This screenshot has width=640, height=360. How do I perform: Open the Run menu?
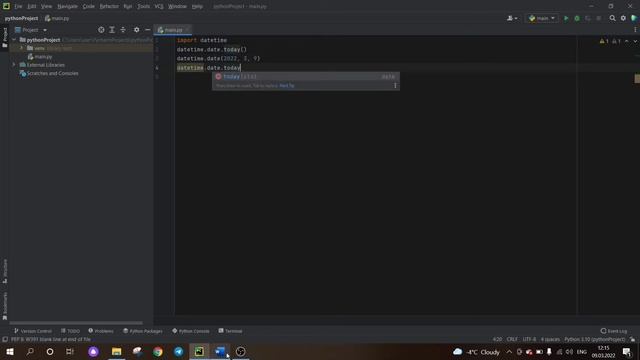point(128,7)
